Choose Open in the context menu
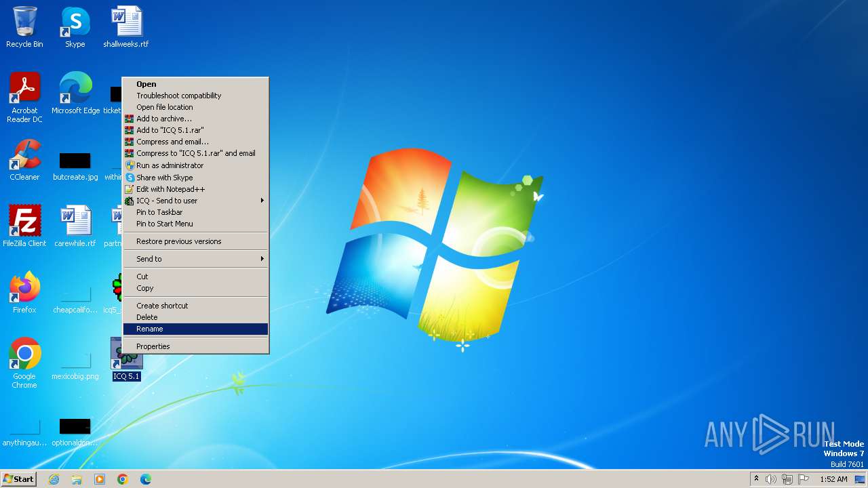 (x=195, y=84)
